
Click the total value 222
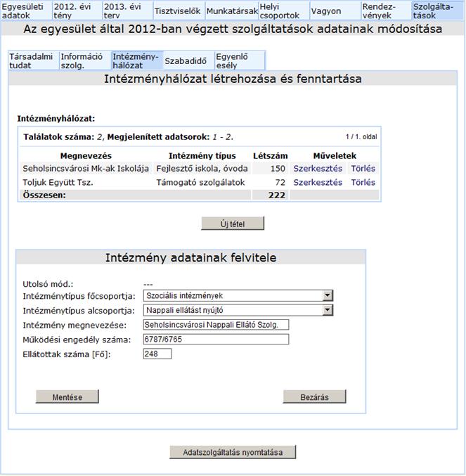(x=277, y=195)
